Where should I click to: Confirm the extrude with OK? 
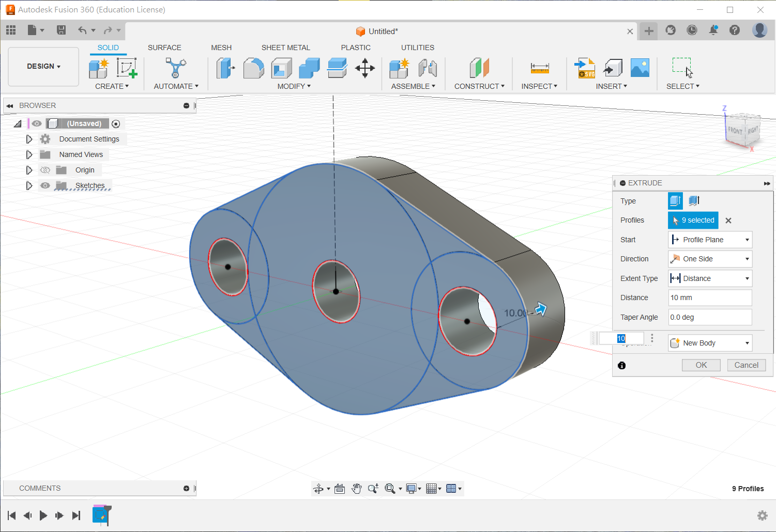(x=701, y=365)
